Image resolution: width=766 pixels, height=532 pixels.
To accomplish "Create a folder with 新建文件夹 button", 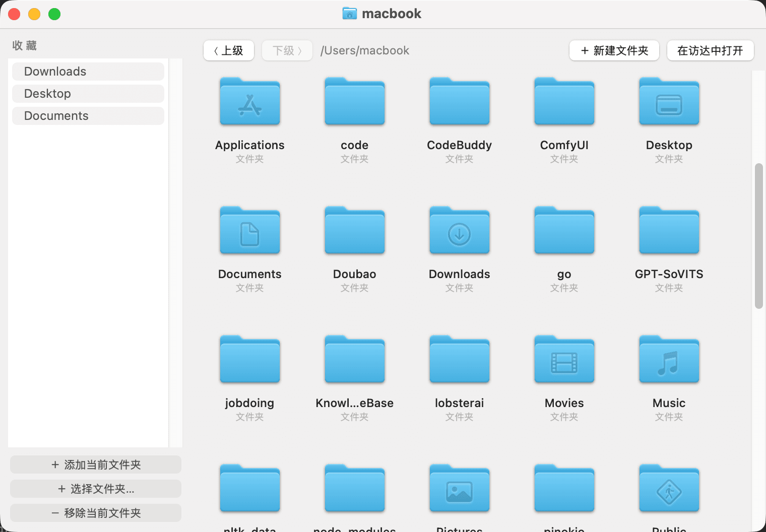I will click(x=614, y=50).
